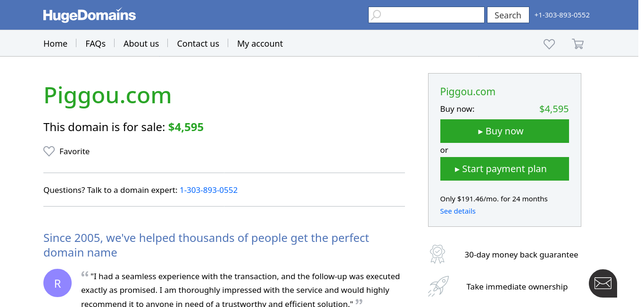
Task: Click the HugeDomains logo
Action: tap(90, 15)
